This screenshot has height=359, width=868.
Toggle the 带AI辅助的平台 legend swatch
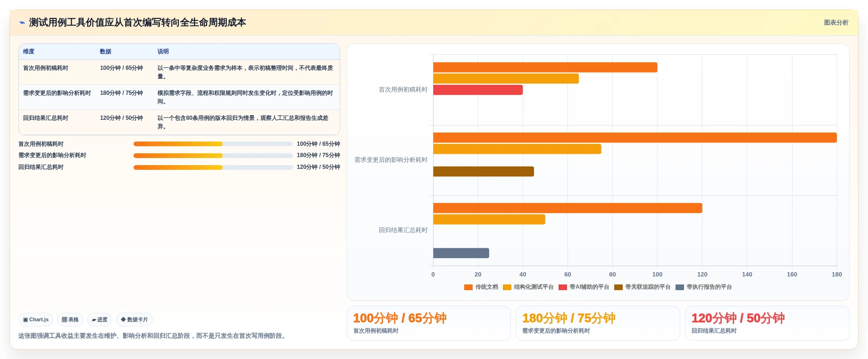pos(563,287)
